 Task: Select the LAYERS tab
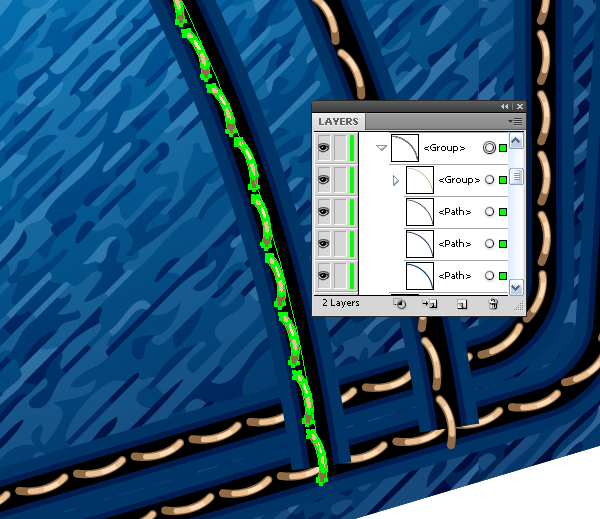click(x=338, y=122)
